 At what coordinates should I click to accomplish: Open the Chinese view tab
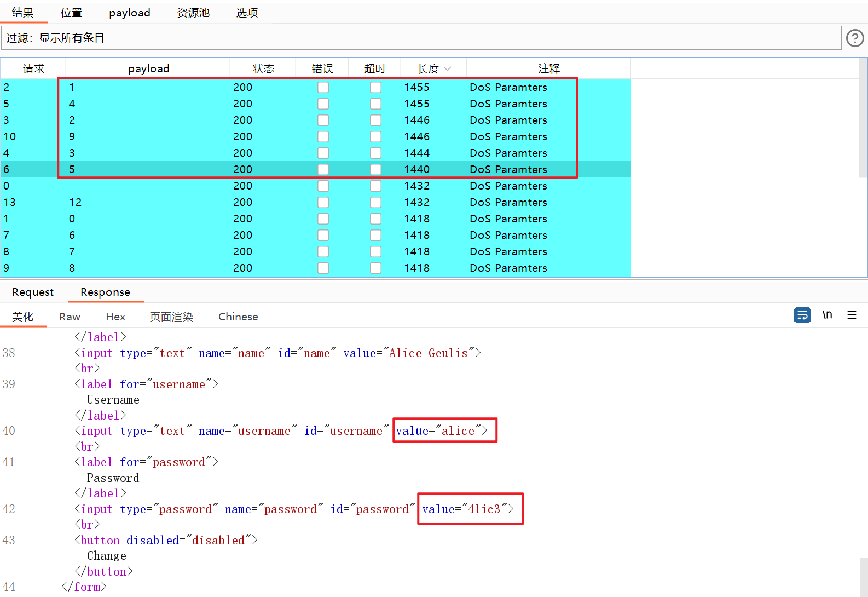tap(238, 317)
